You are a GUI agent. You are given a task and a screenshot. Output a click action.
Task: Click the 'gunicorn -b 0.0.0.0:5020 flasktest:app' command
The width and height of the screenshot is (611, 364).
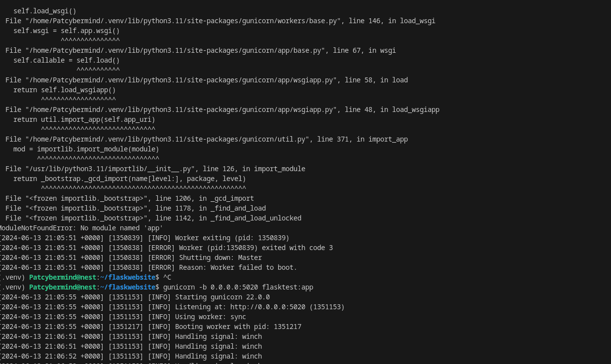(238, 287)
